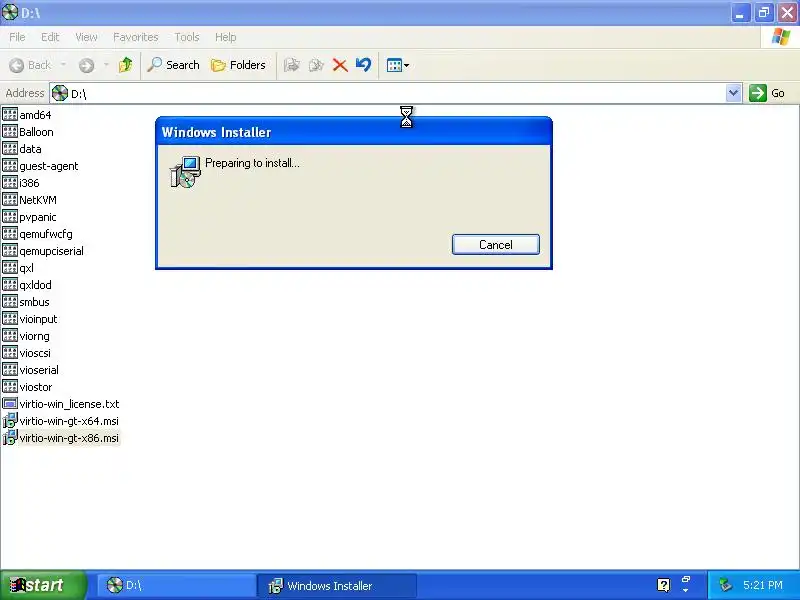The width and height of the screenshot is (800, 600).
Task: Select the smbus folder icon
Action: click(x=10, y=302)
